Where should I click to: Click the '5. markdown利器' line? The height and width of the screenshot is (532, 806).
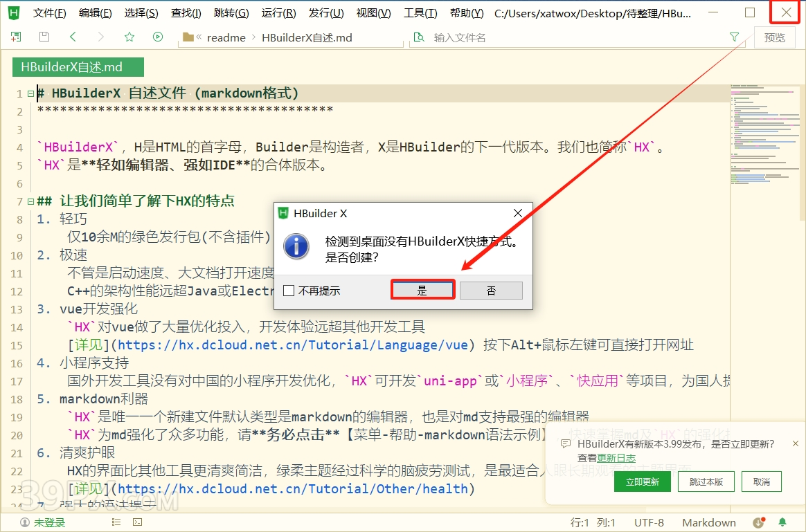click(93, 398)
